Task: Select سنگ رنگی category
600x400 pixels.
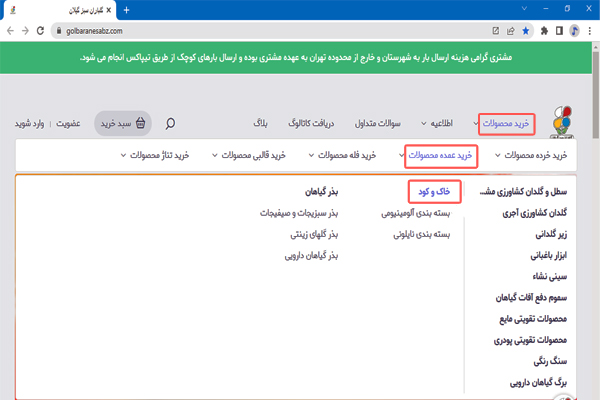Action: pyautogui.click(x=550, y=361)
